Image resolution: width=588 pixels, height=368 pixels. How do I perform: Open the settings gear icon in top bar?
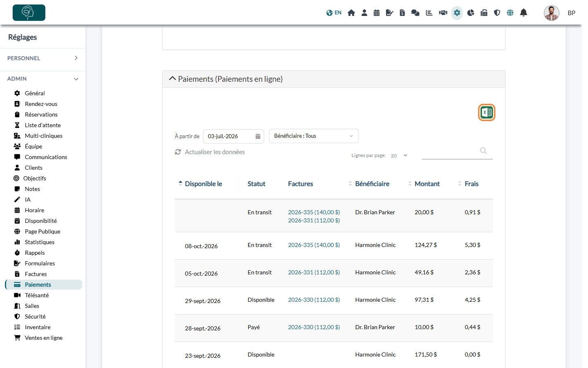coord(457,13)
